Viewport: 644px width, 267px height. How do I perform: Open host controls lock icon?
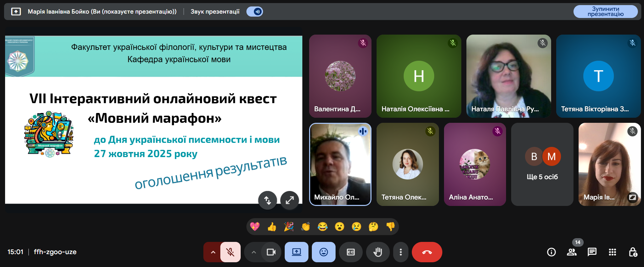(633, 252)
